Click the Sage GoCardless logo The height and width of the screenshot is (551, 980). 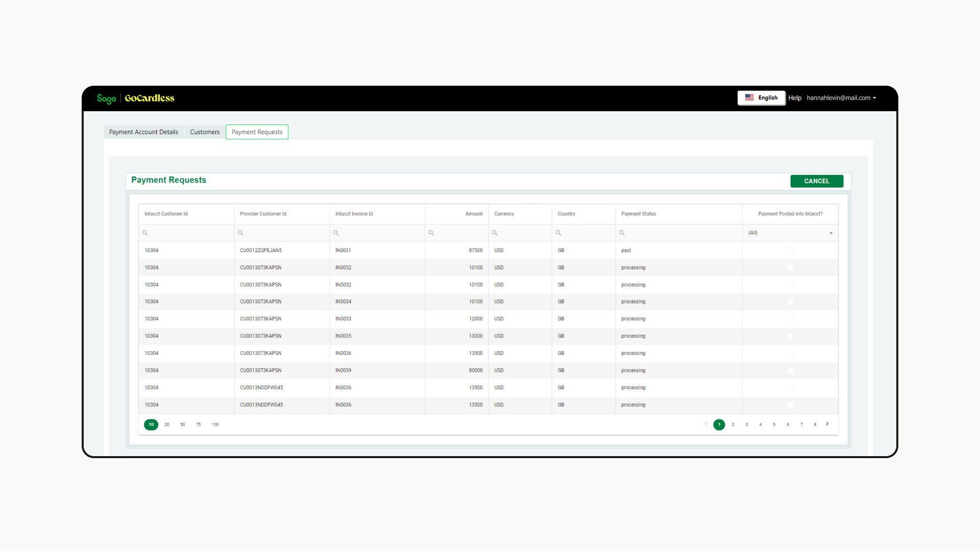pos(136,98)
